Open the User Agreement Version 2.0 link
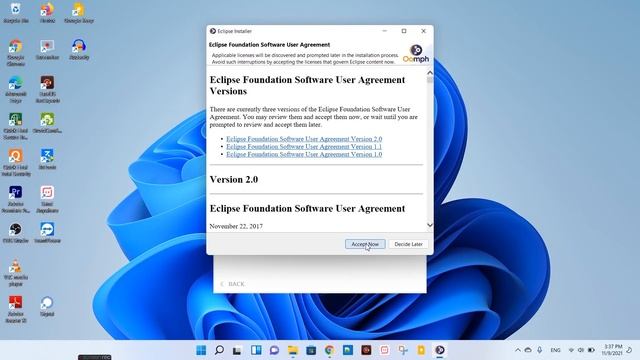The image size is (640, 360). pyautogui.click(x=304, y=139)
